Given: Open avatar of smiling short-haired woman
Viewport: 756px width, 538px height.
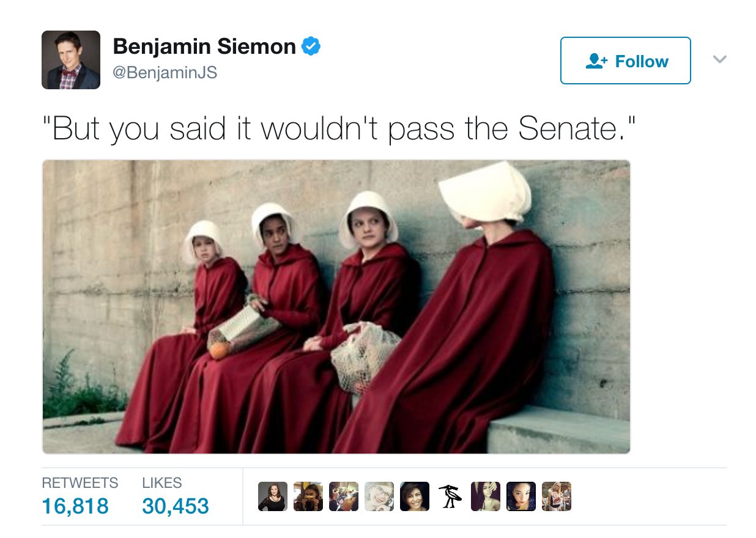Looking at the screenshot, I should tap(415, 496).
